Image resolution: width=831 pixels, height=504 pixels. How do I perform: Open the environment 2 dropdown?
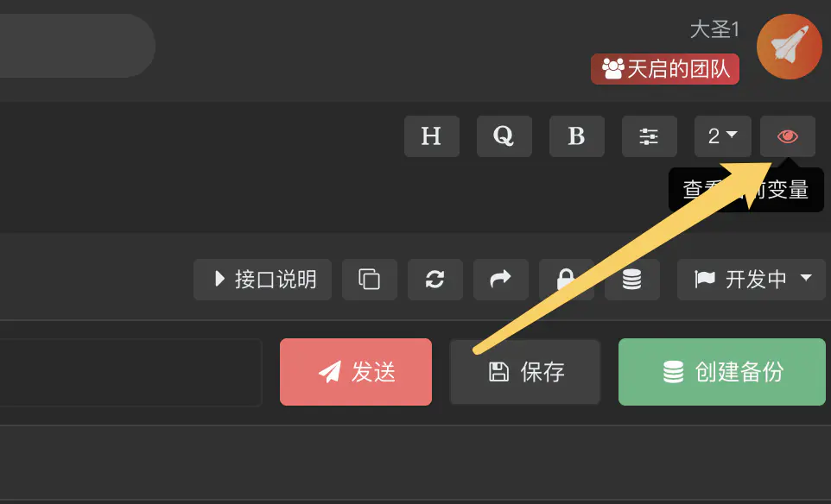tap(723, 136)
